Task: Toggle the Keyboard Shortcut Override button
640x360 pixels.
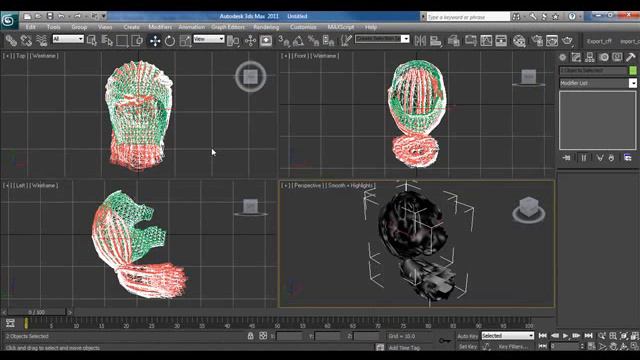Action: pos(266,40)
